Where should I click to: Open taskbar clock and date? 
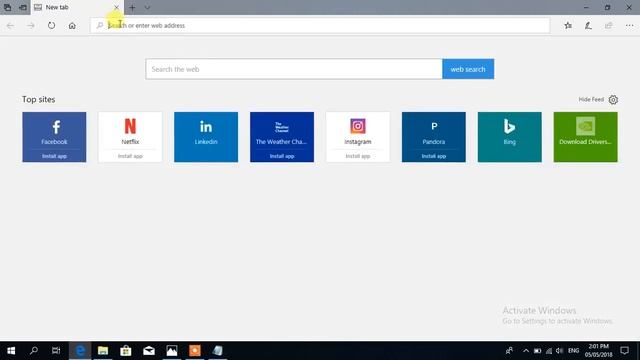[x=598, y=351]
